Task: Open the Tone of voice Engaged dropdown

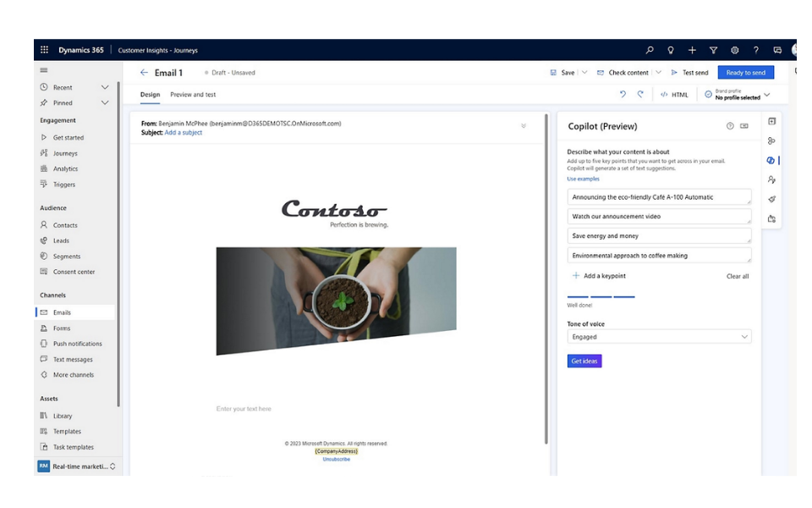Action: coord(659,337)
